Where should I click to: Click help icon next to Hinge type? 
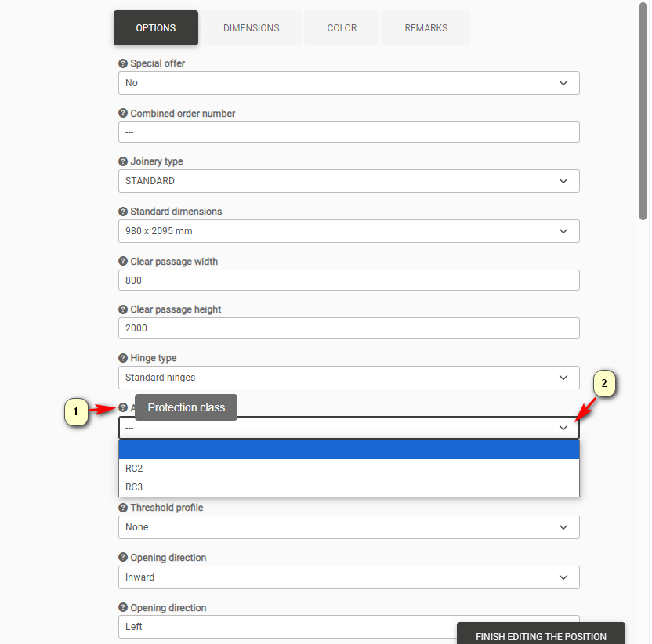tap(123, 358)
